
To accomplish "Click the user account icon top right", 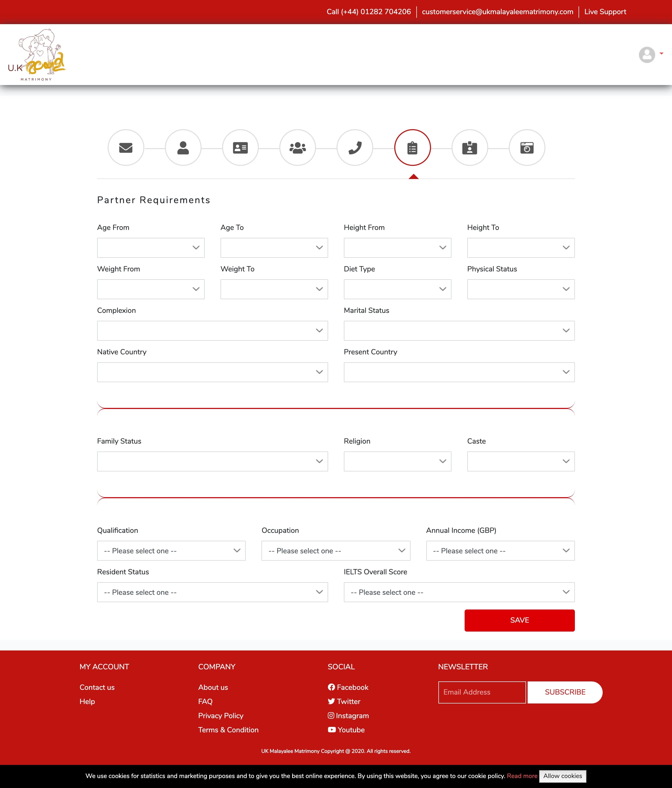I will pyautogui.click(x=647, y=55).
